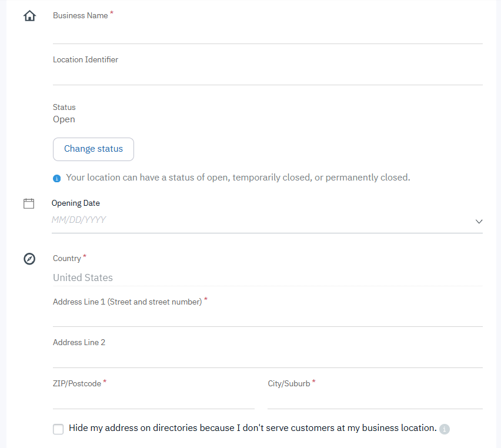Click the calendar icon next to Opening Date
Screen dimensions: 501x448
(x=29, y=203)
